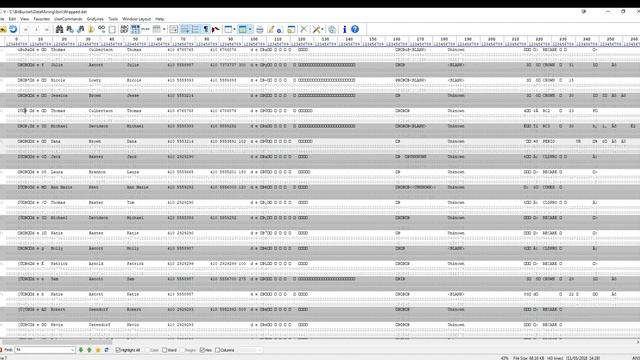
Task: Open the GridLines menu
Action: point(96,19)
